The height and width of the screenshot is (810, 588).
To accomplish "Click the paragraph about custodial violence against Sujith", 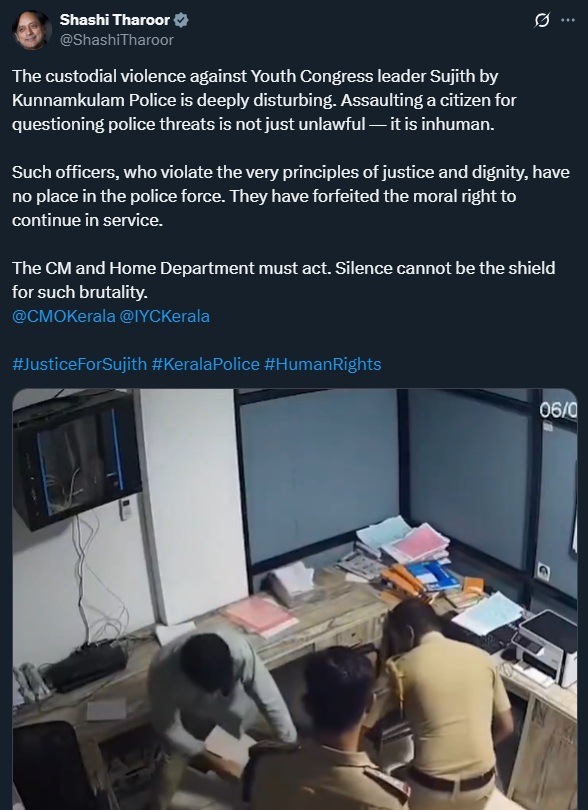I will point(264,100).
